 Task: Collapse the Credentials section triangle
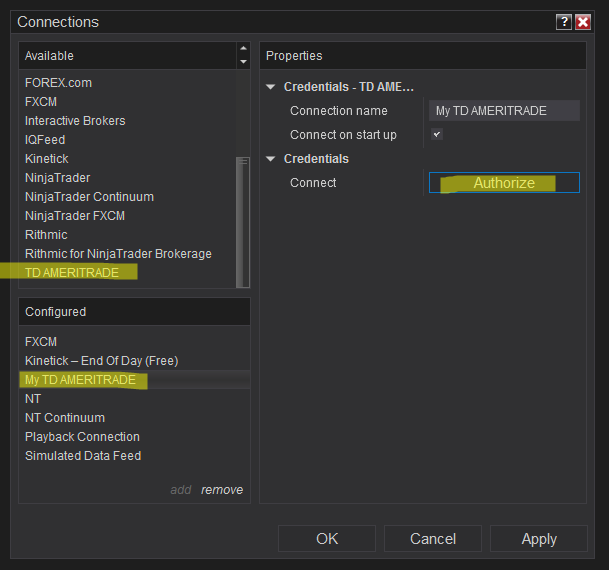pos(271,159)
